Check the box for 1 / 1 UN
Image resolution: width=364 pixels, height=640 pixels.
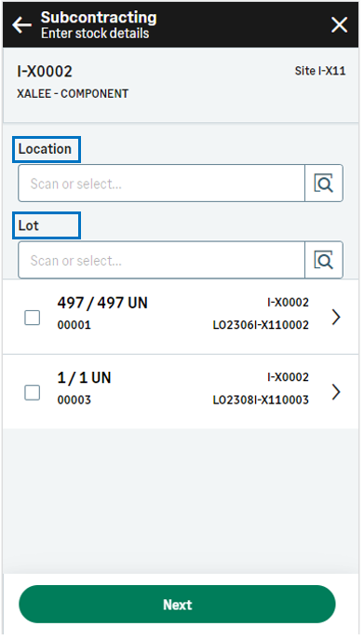point(33,392)
